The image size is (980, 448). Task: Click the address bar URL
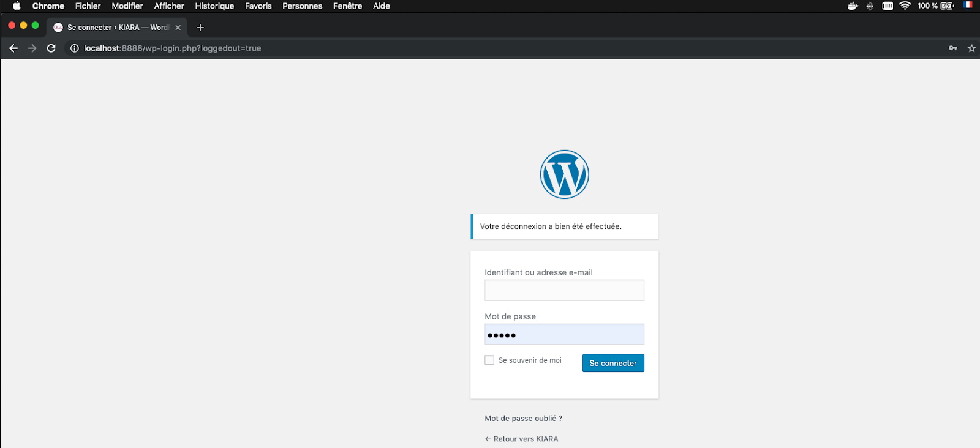coord(173,48)
